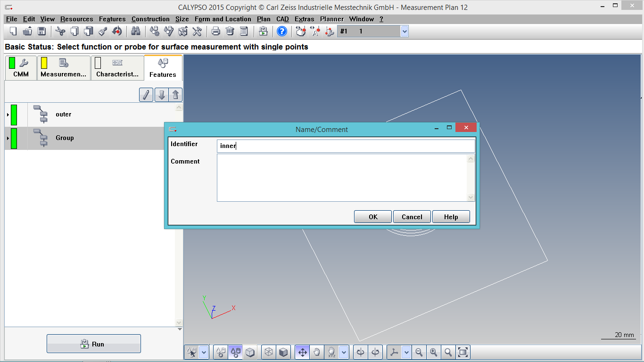Delete with the trash can icon
This screenshot has width=644, height=362.
230,31
